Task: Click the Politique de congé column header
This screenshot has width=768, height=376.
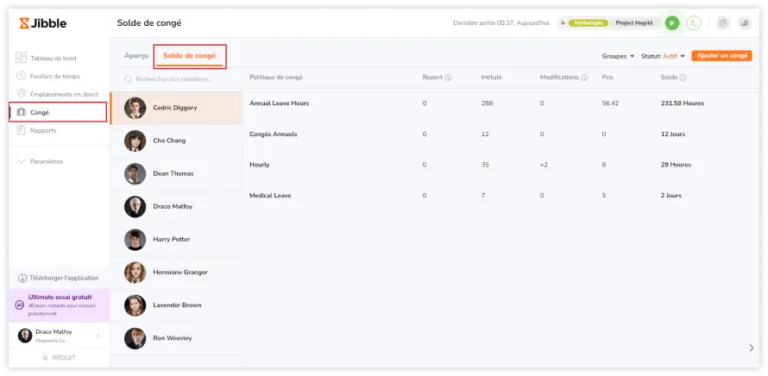Action: [276, 77]
